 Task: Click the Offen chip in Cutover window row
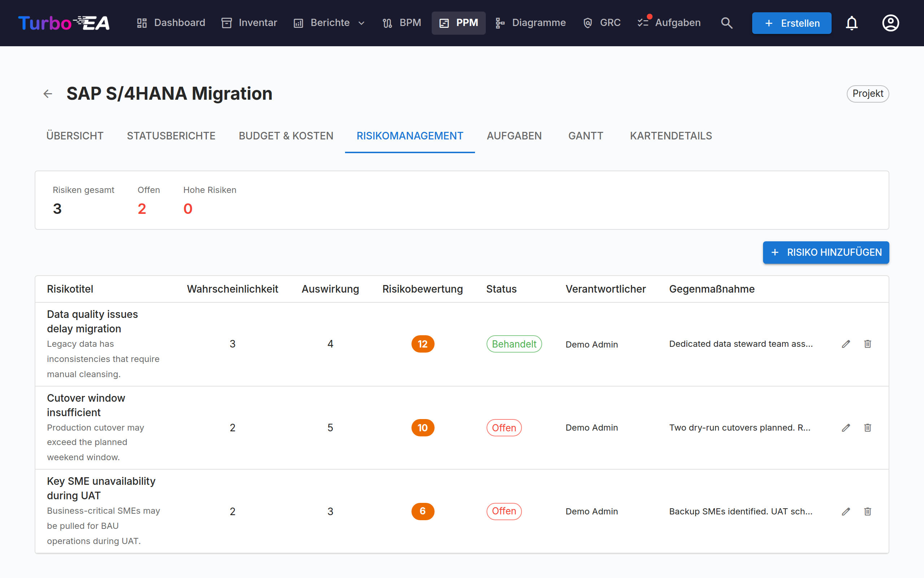504,428
